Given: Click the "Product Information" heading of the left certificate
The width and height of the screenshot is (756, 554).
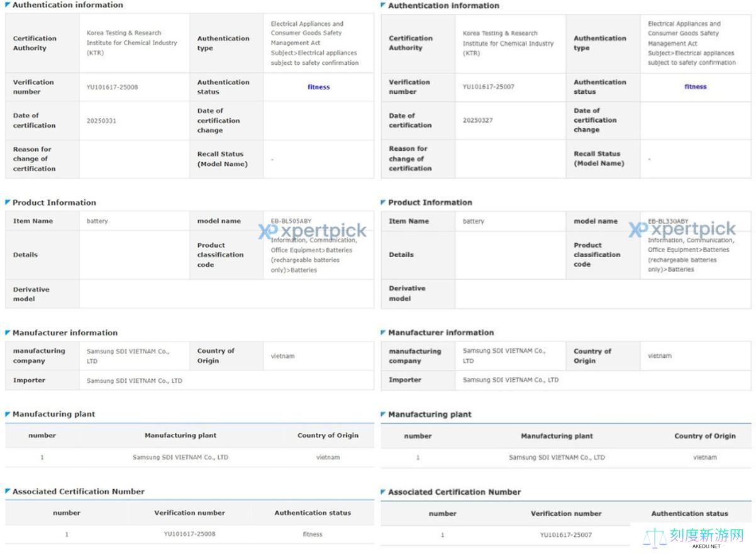Looking at the screenshot, I should (x=54, y=202).
